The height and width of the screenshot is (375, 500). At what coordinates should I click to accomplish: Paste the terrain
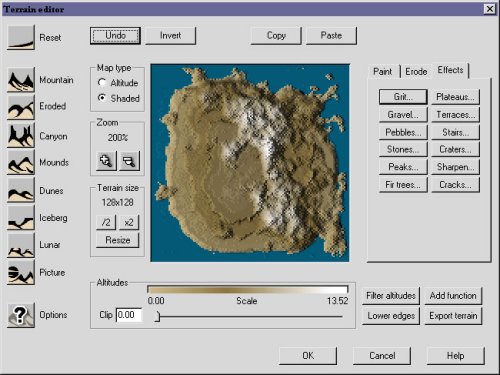pos(331,35)
